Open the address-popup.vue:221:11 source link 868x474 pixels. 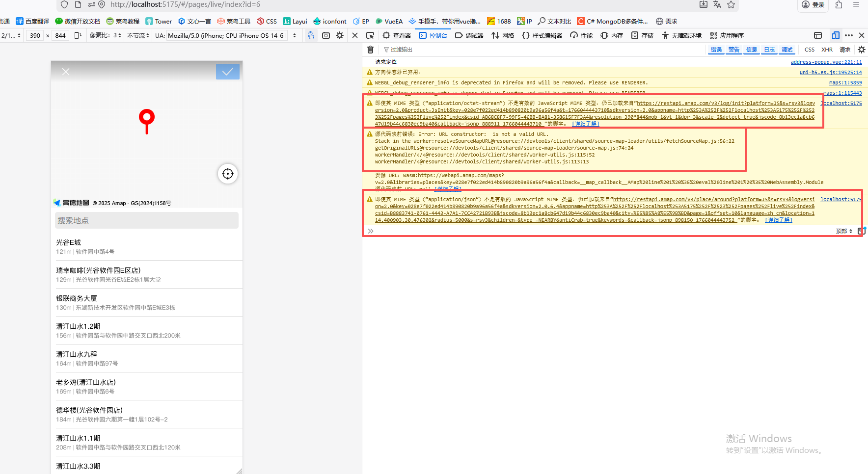pos(826,62)
